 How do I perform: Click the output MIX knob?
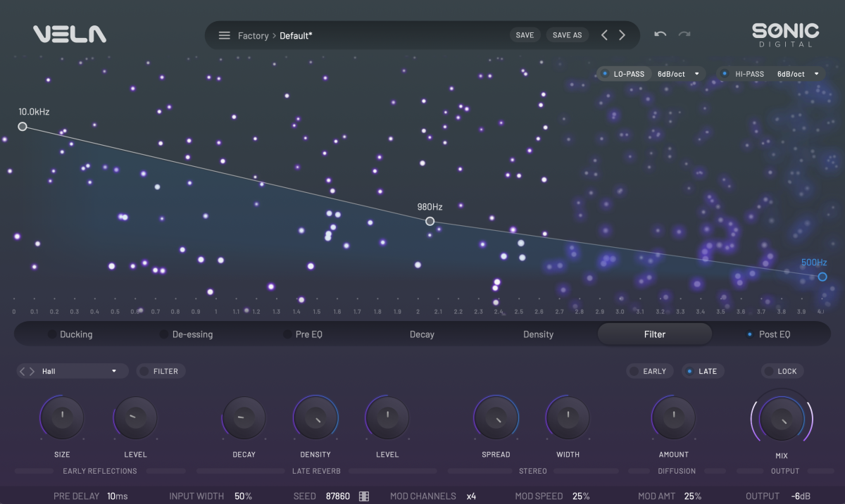click(782, 420)
